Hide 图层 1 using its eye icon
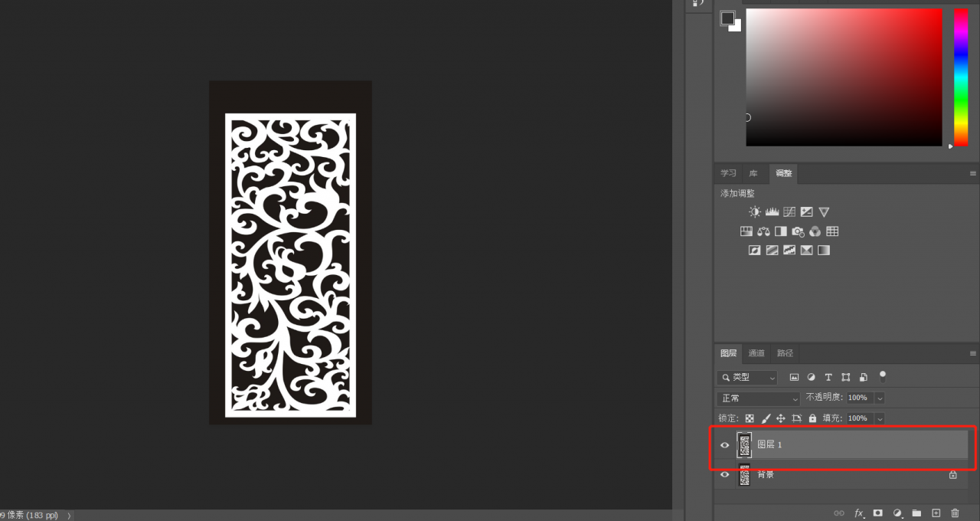 pos(725,445)
